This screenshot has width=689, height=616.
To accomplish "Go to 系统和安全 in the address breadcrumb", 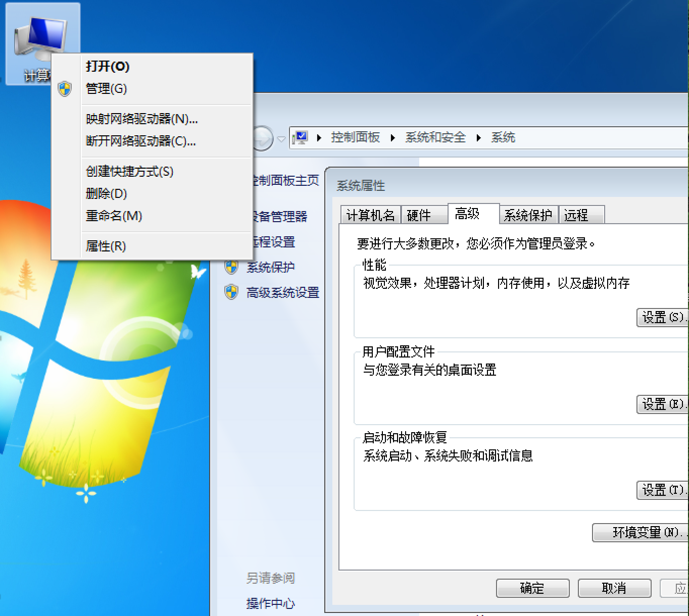I will (435, 137).
